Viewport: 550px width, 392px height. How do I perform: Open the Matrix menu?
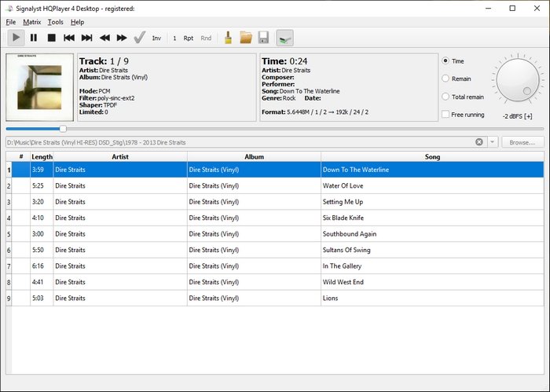click(x=31, y=22)
